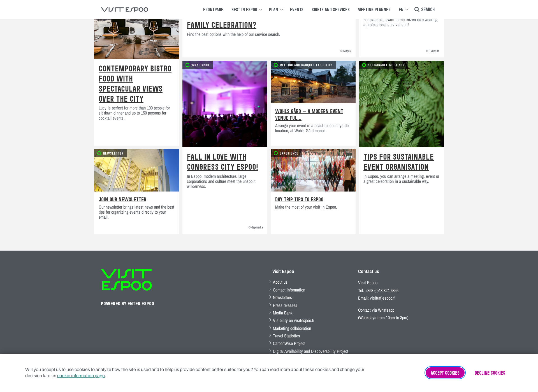
Task: Click Day Trip Tips to Espoo link
Action: click(x=299, y=199)
